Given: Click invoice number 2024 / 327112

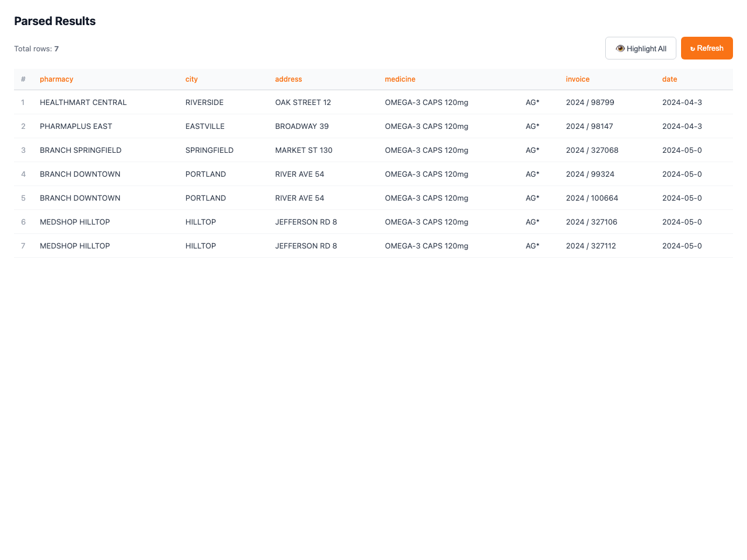Looking at the screenshot, I should click(x=591, y=246).
